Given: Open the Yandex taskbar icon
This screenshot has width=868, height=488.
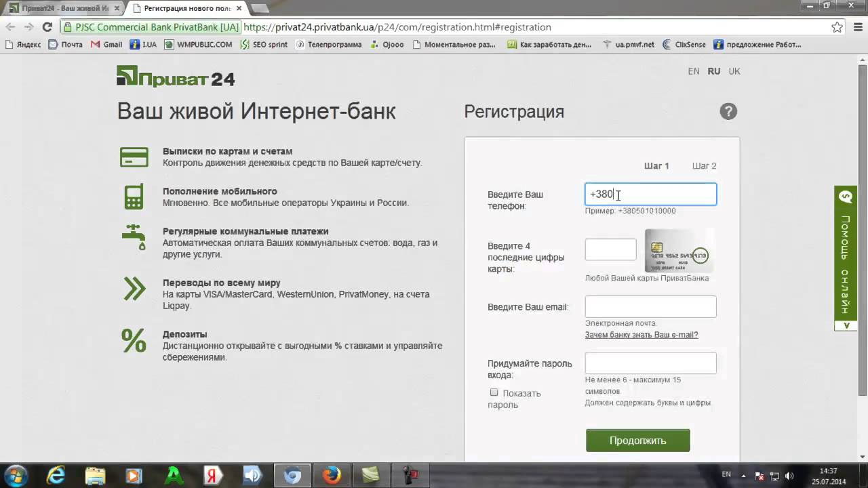Looking at the screenshot, I should click(x=213, y=476).
